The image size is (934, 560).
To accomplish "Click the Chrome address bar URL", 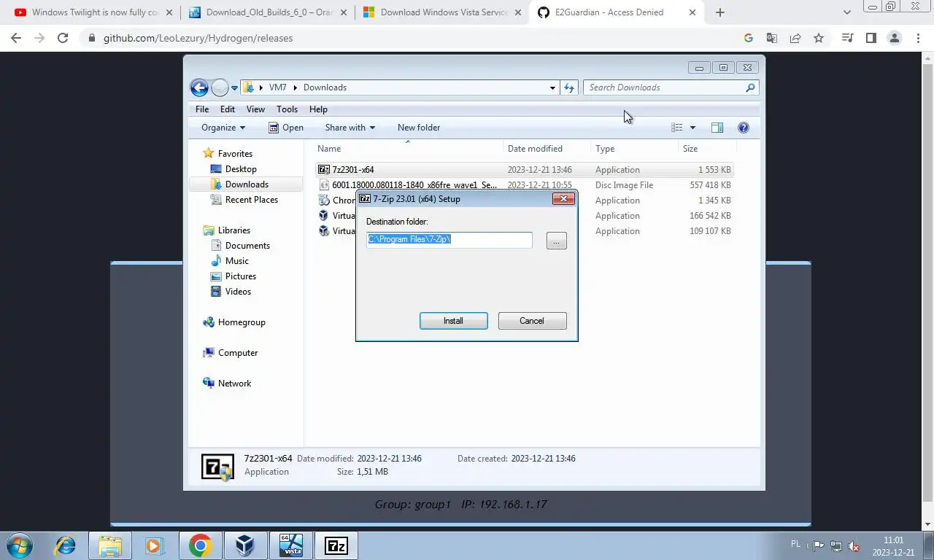I will pos(198,38).
